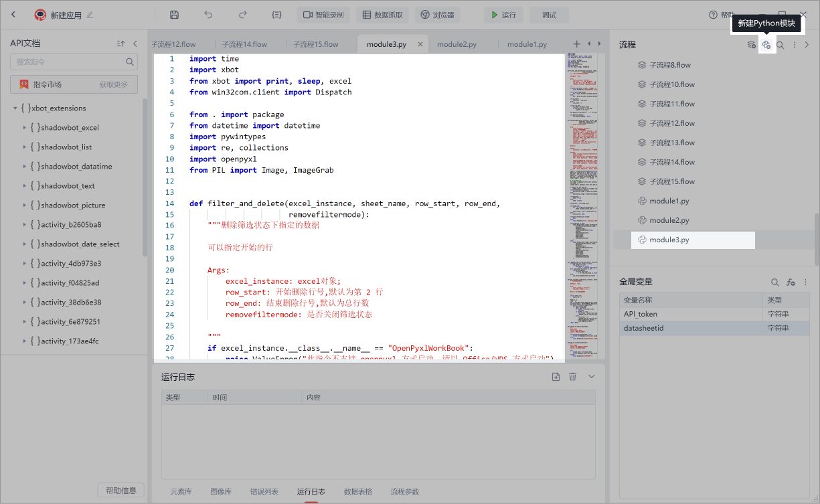Open 数据抓取 data capture
Screen dimensions: 820x504
pos(382,15)
